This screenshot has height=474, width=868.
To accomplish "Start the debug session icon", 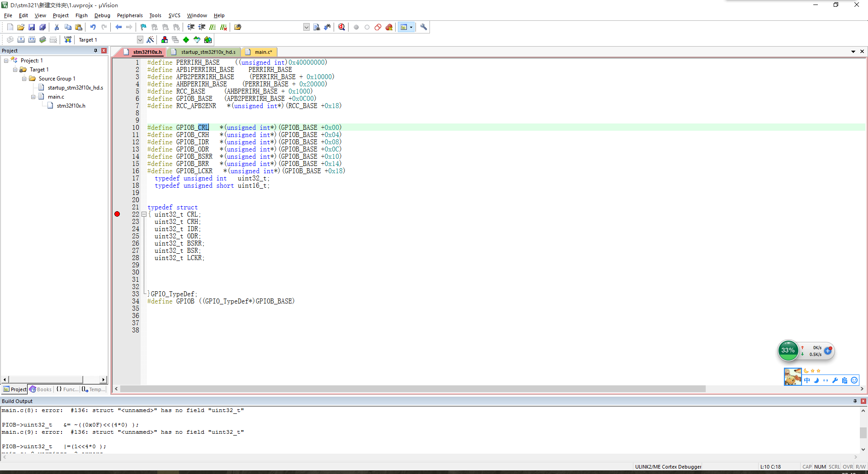I will coord(341,27).
